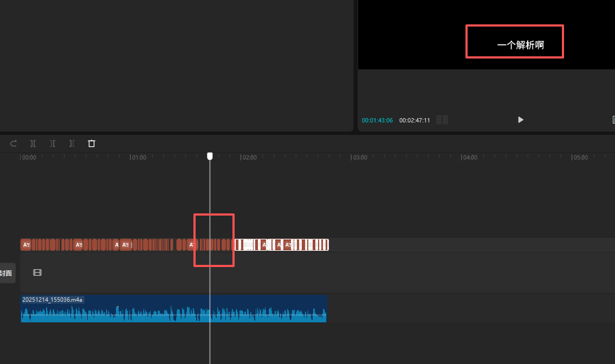Click the delete-right trim tool
The image size is (615, 364).
72,144
